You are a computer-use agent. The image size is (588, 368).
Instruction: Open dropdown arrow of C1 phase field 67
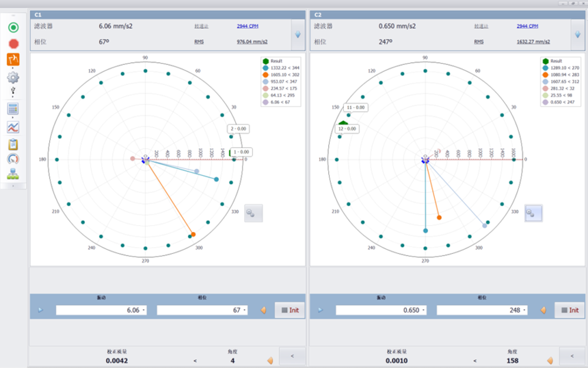pyautogui.click(x=245, y=311)
